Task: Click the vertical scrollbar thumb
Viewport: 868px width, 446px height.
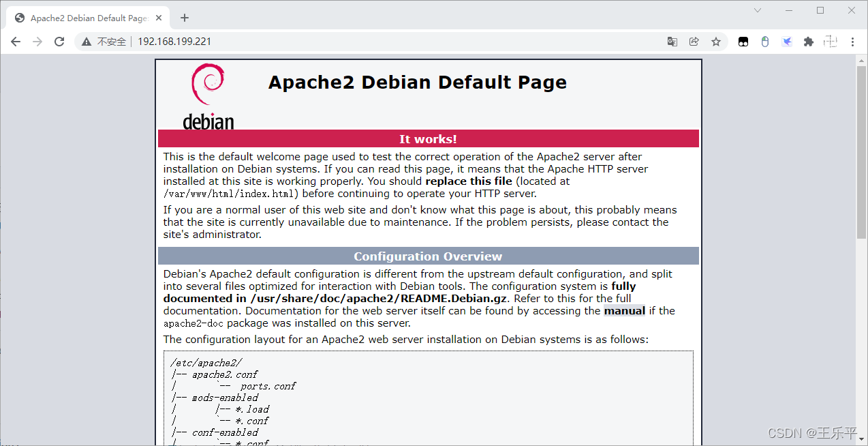Action: (x=861, y=153)
